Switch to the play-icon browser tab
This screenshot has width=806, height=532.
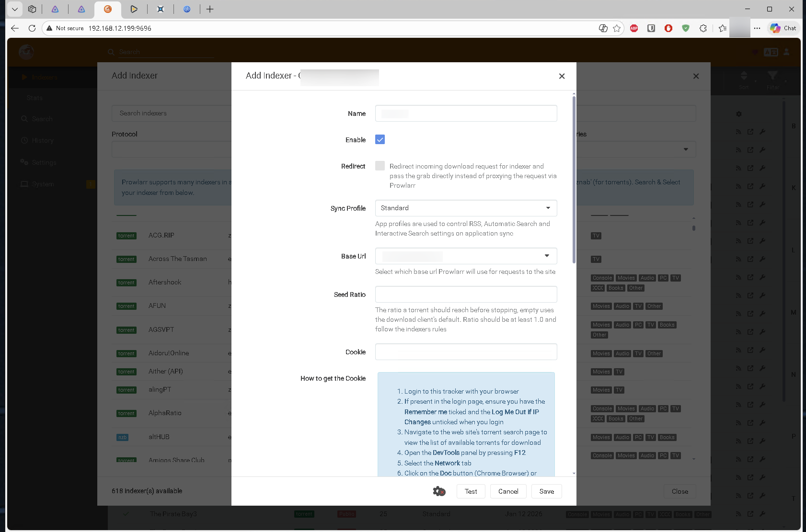(x=134, y=9)
